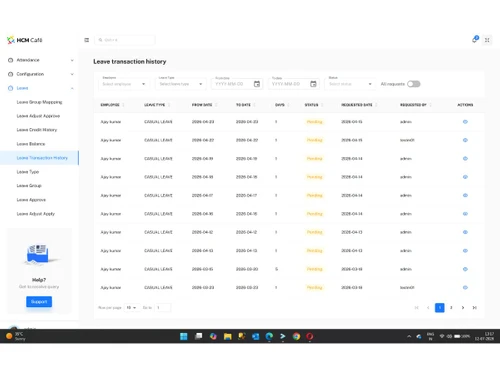
Task: Go to previous results page arrow
Action: point(428,308)
